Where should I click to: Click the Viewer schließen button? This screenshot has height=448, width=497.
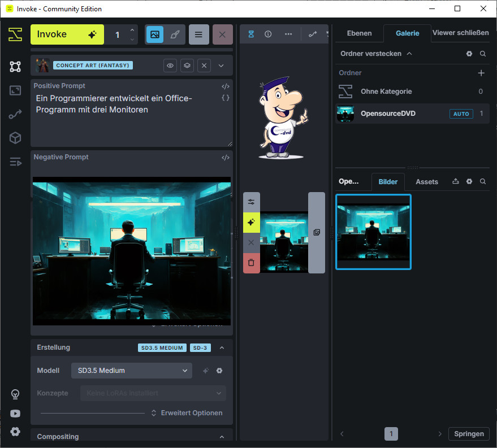click(460, 33)
